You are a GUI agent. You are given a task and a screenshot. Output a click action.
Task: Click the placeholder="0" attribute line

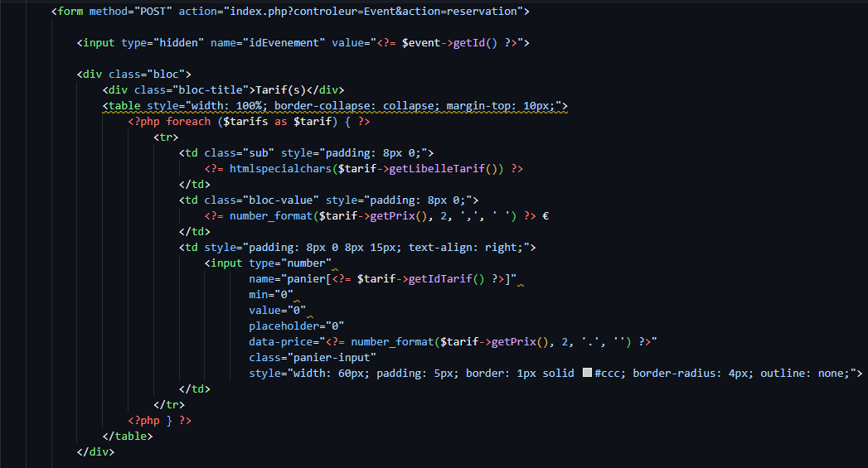296,326
